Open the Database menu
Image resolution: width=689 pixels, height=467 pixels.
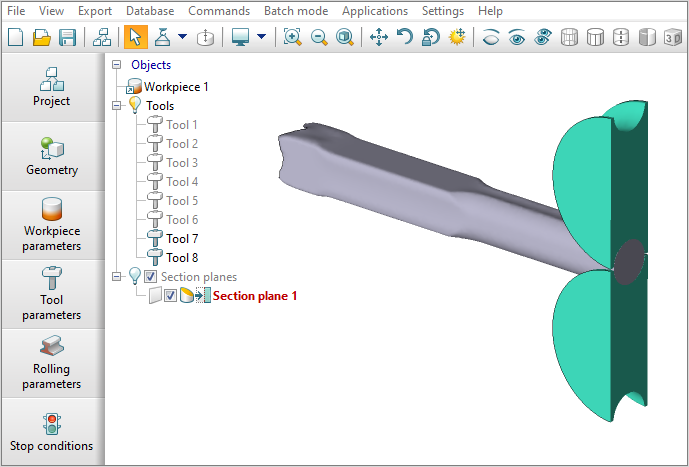(x=150, y=11)
